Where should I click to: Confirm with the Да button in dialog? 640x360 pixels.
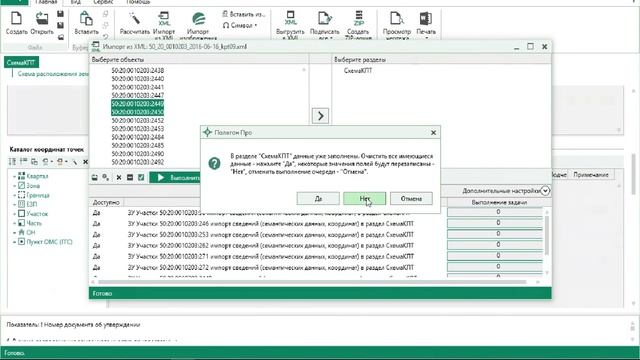[318, 199]
